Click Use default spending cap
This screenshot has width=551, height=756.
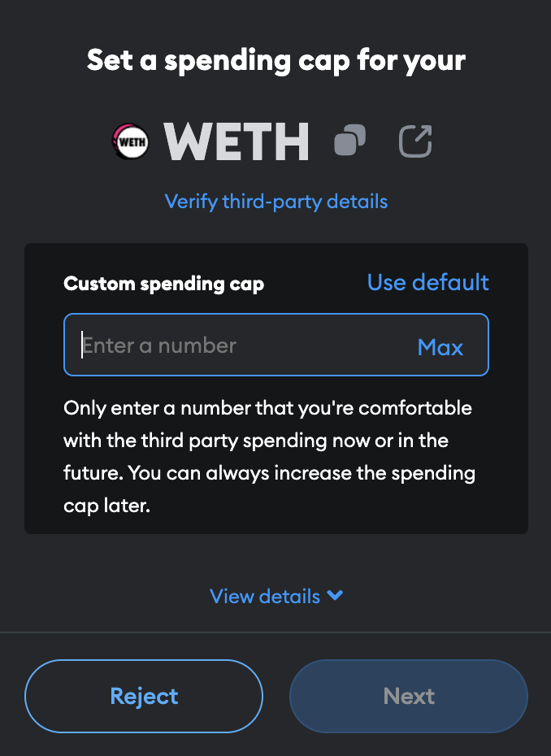[x=427, y=282]
